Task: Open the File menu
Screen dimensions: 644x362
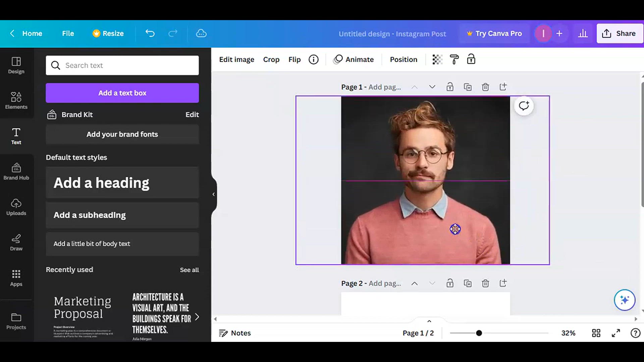Action: click(x=68, y=33)
